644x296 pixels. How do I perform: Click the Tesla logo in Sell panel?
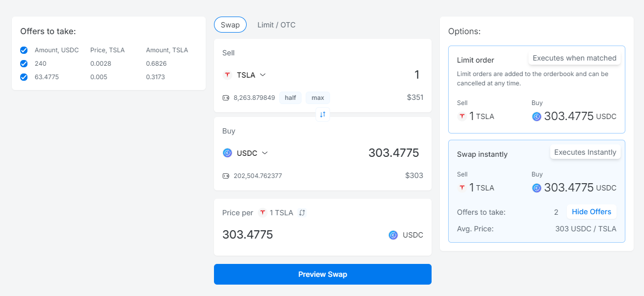(227, 75)
